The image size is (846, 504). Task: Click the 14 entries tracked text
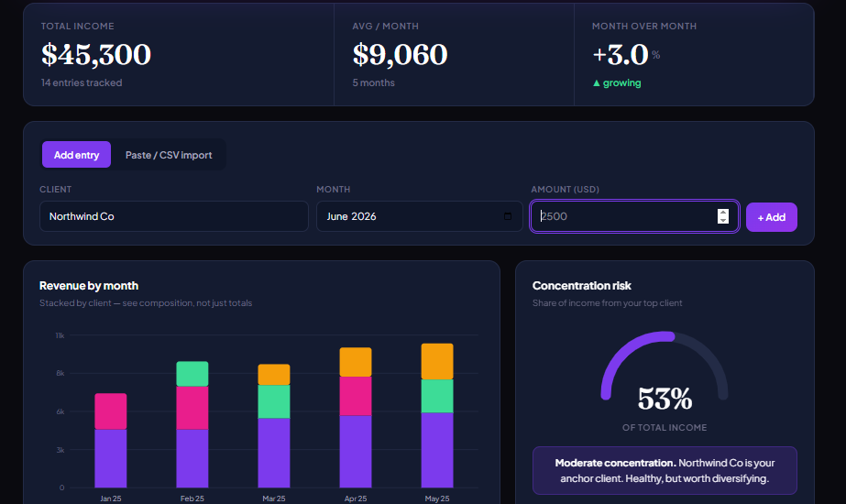tap(82, 83)
